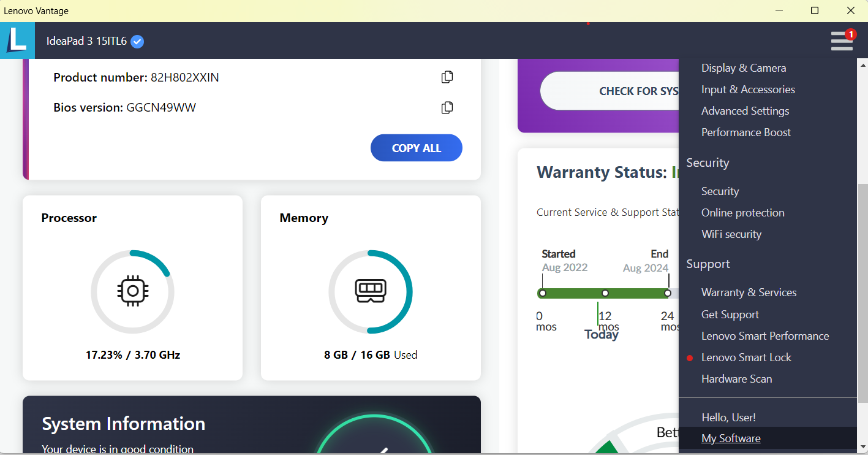Open Lenovo Smart Performance menu item
The image size is (868, 455).
point(765,336)
